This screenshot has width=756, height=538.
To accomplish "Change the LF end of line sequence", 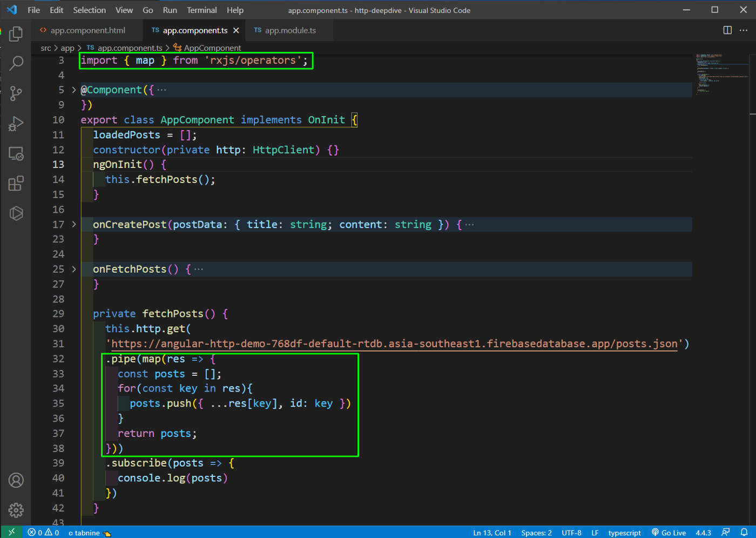I will 595,533.
